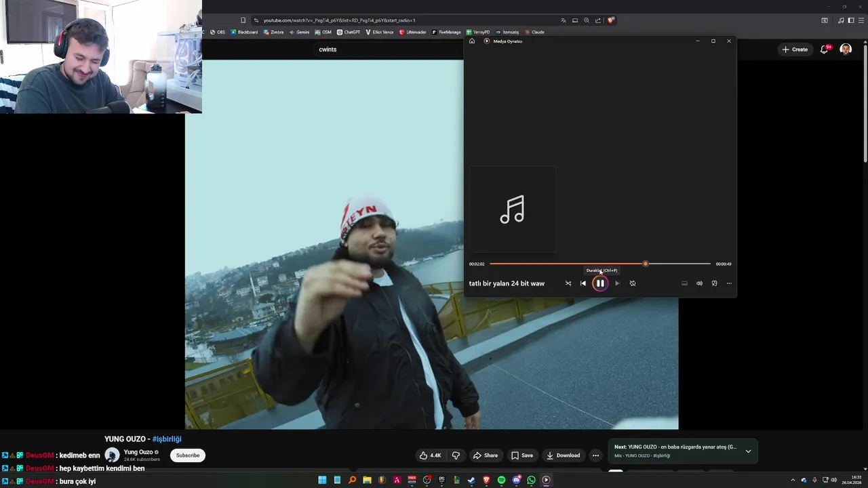The height and width of the screenshot is (488, 868).
Task: Toggle shuffle in media player
Action: [x=568, y=283]
